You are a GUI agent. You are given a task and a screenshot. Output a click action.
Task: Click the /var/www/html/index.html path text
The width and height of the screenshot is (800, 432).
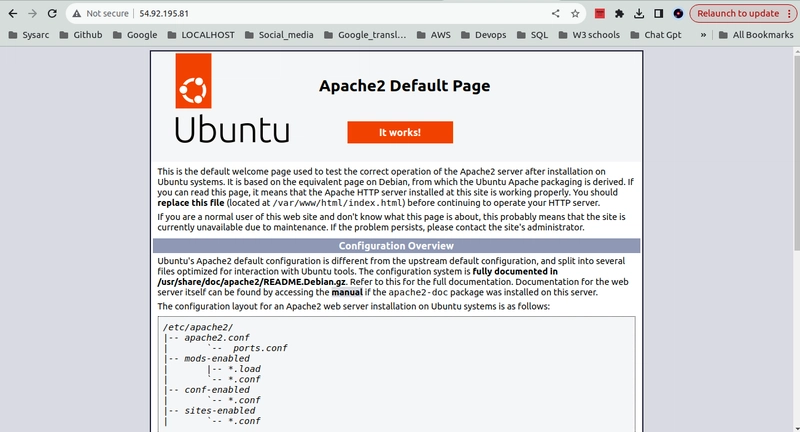pyautogui.click(x=339, y=203)
